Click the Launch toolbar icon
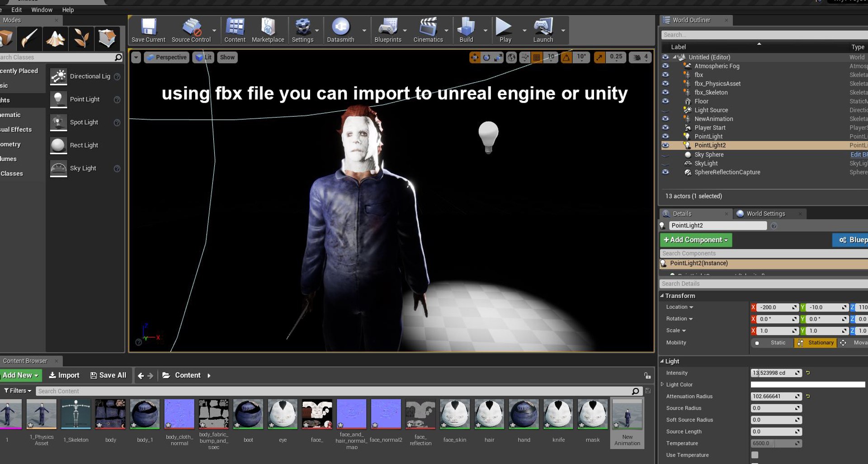Screen dimensions: 868x464 (543, 30)
